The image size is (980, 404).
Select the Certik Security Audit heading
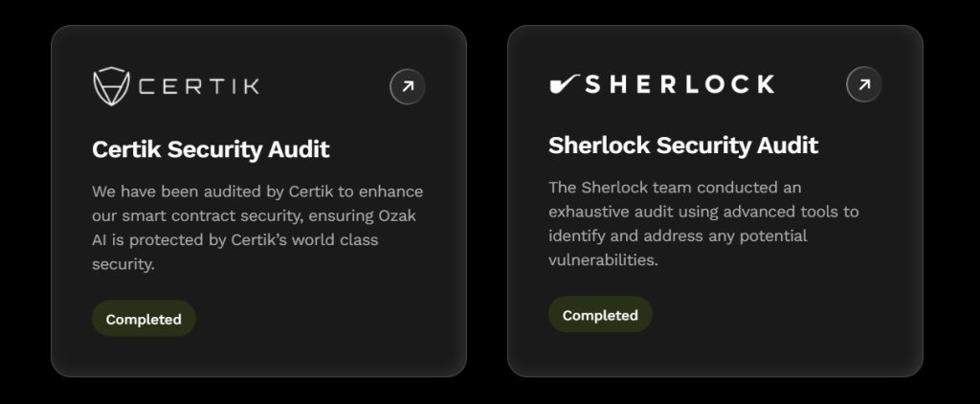(x=211, y=149)
